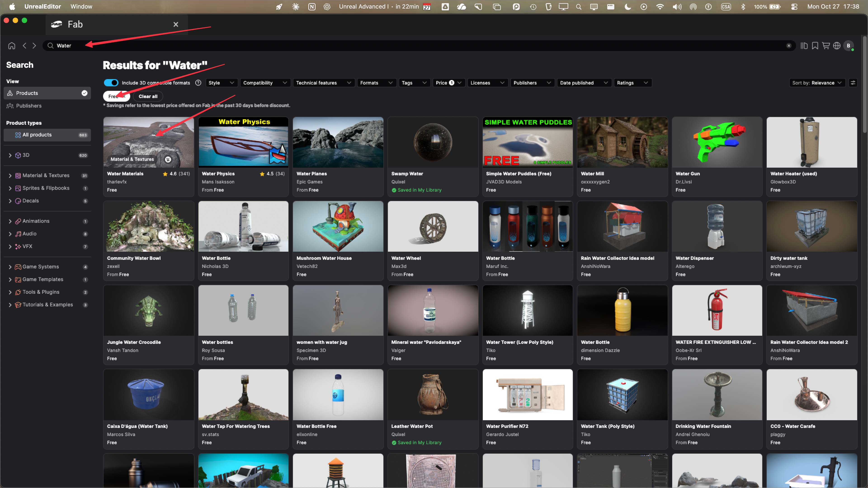Open the Time Machine icon in the menu bar

533,6
